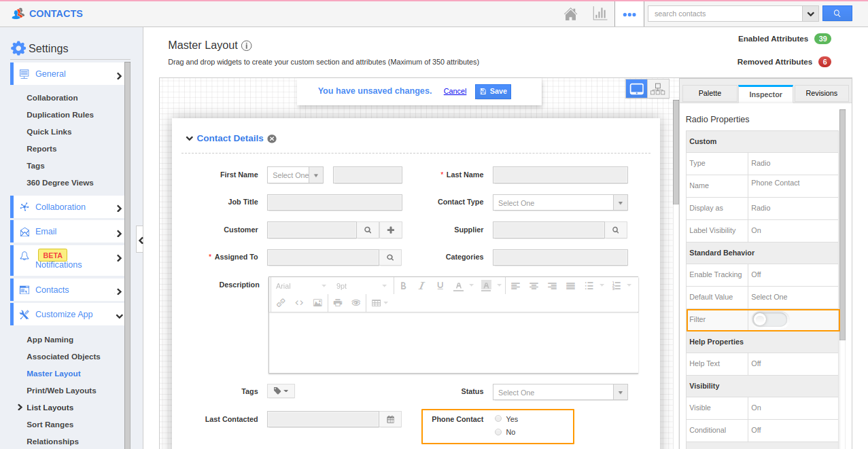Viewport: 868px width, 449px height.
Task: Open the background color dropdown arrow
Action: coord(499,286)
